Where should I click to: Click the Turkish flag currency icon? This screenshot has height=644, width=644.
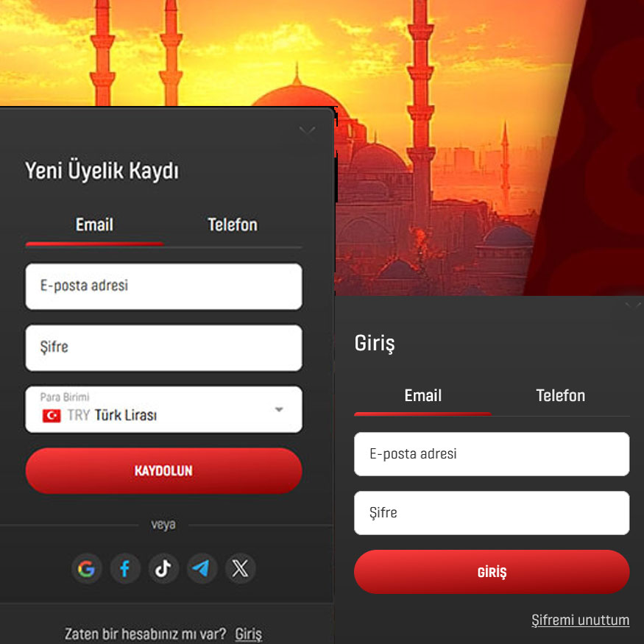coord(52,416)
